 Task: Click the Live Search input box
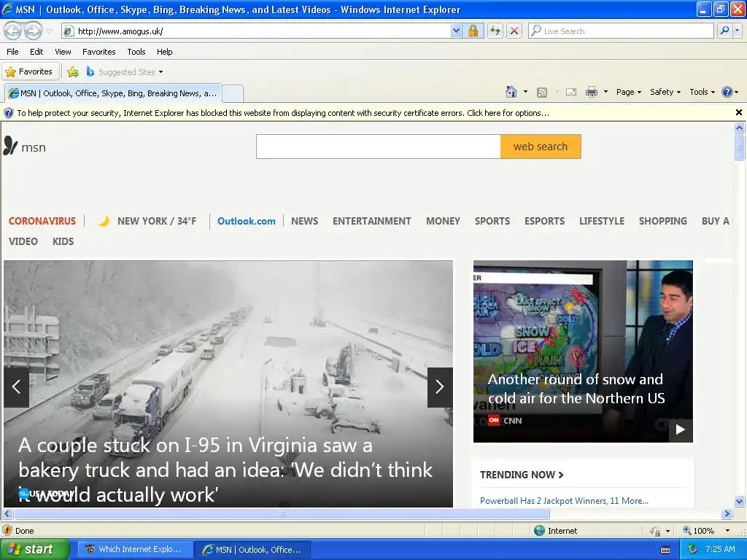click(621, 31)
